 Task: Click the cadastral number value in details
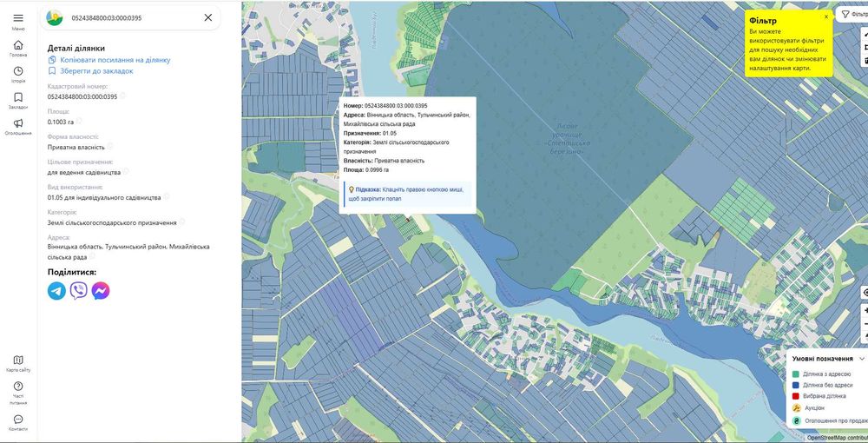(x=82, y=96)
